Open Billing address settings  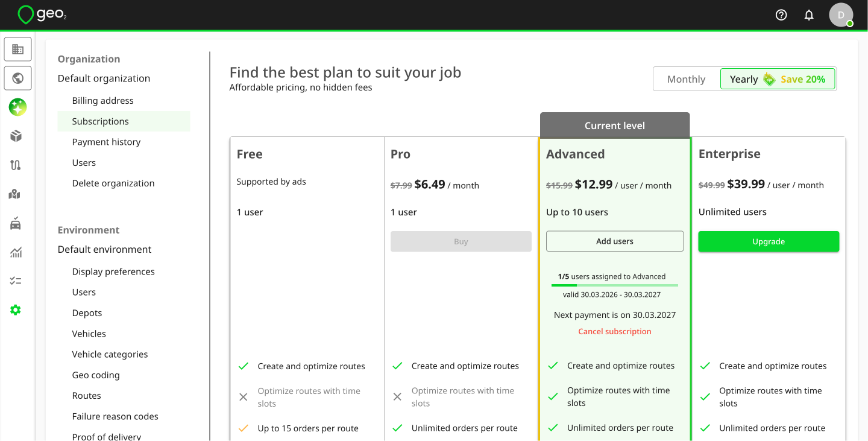tap(103, 101)
